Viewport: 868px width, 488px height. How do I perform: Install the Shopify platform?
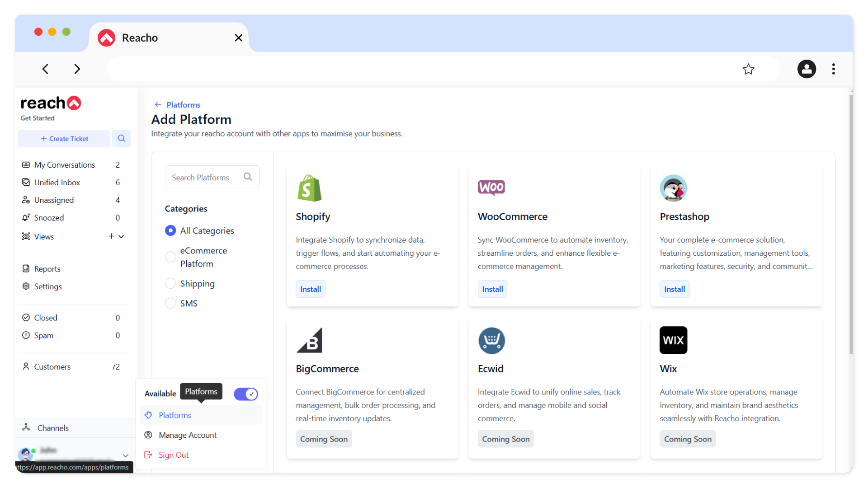[311, 289]
